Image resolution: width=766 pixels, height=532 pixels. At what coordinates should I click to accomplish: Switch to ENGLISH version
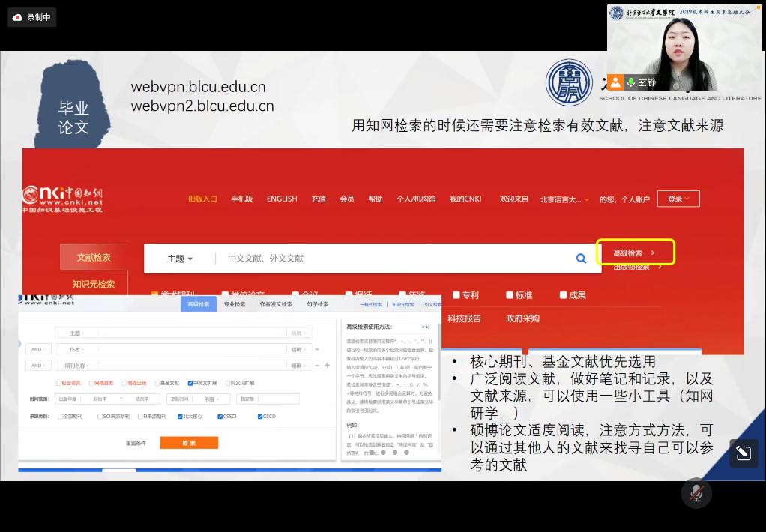click(x=282, y=199)
